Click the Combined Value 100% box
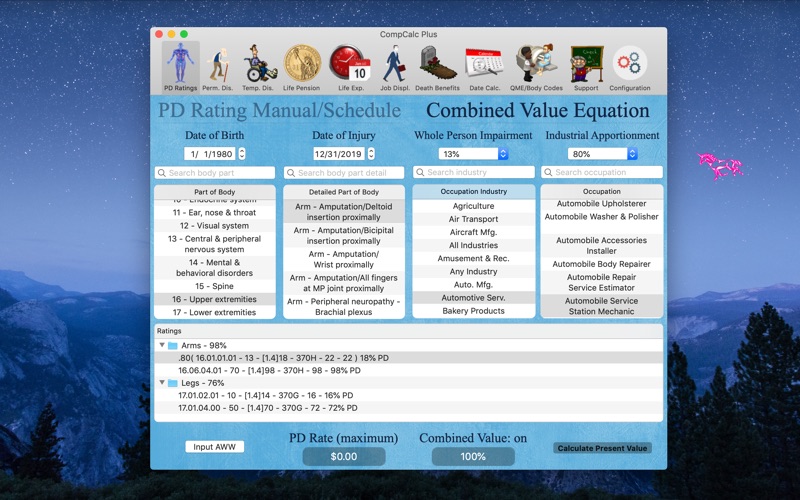 (473, 456)
